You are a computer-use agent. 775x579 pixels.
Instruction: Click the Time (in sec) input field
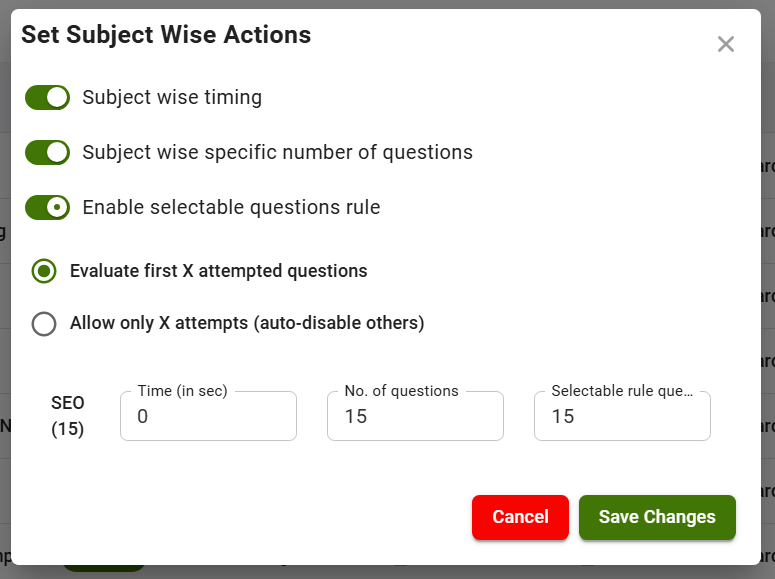click(x=208, y=417)
